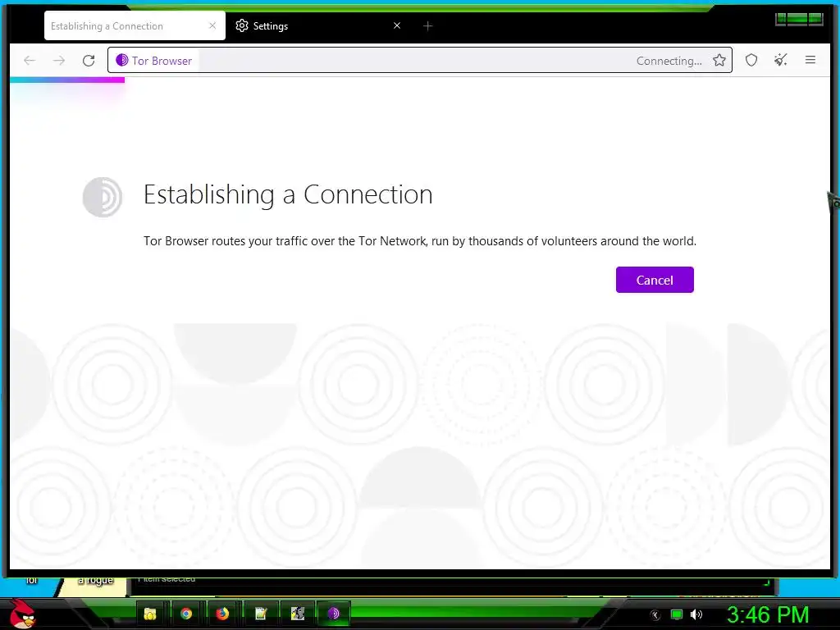Close the Settings tab
Image resolution: width=840 pixels, height=630 pixels.
397,25
